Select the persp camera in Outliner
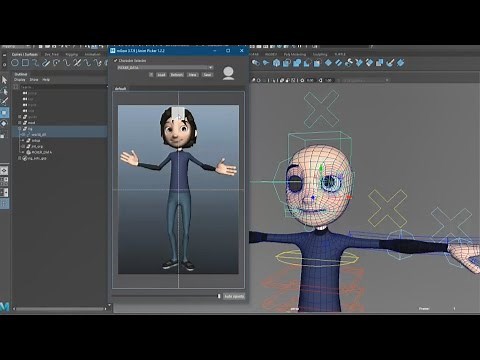Viewport: 480px width, 360px height. [x=32, y=93]
